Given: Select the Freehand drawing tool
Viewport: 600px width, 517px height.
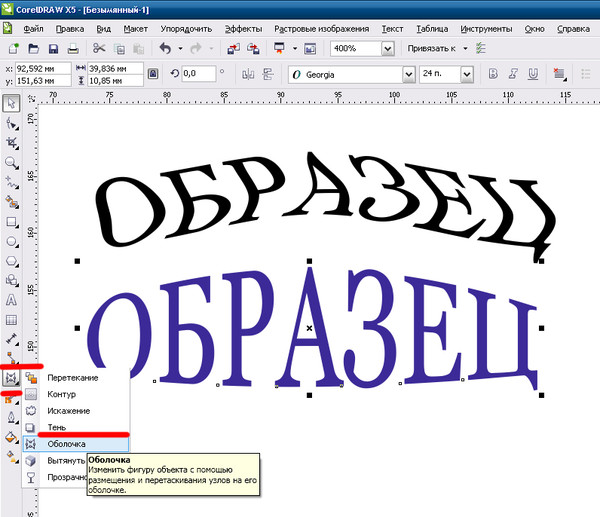Looking at the screenshot, I should (x=11, y=183).
